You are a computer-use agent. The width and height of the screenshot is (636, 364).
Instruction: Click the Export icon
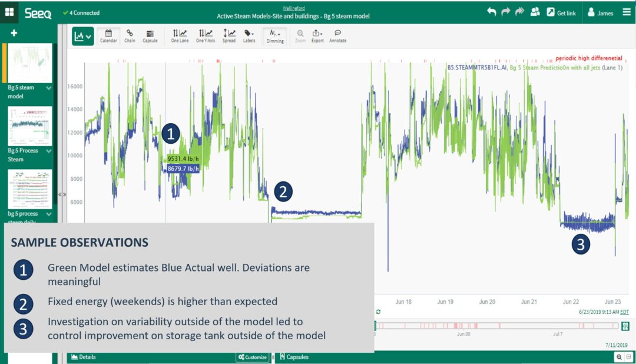(317, 36)
